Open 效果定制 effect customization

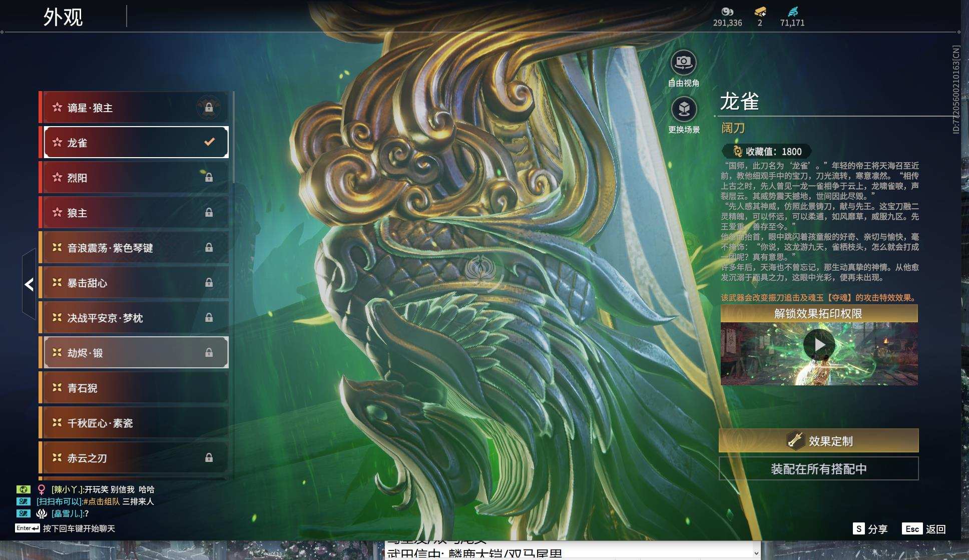coord(819,441)
